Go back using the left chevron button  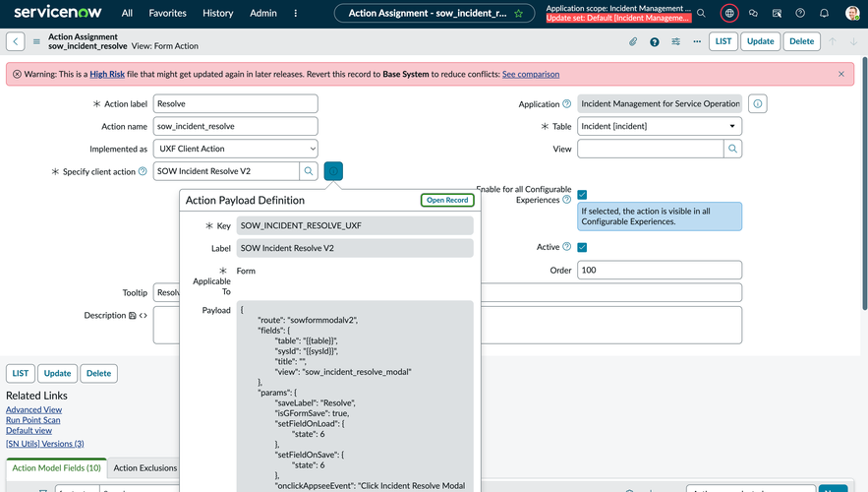pyautogui.click(x=16, y=41)
